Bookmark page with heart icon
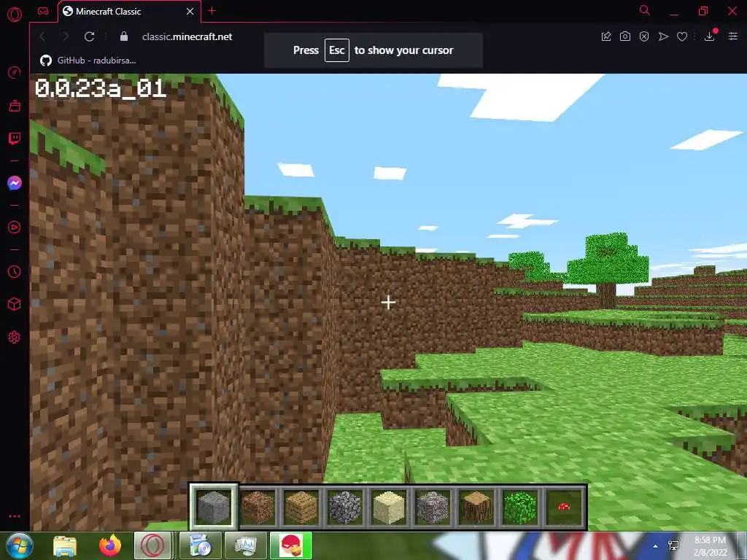Screen dimensions: 747x560 [x=682, y=36]
